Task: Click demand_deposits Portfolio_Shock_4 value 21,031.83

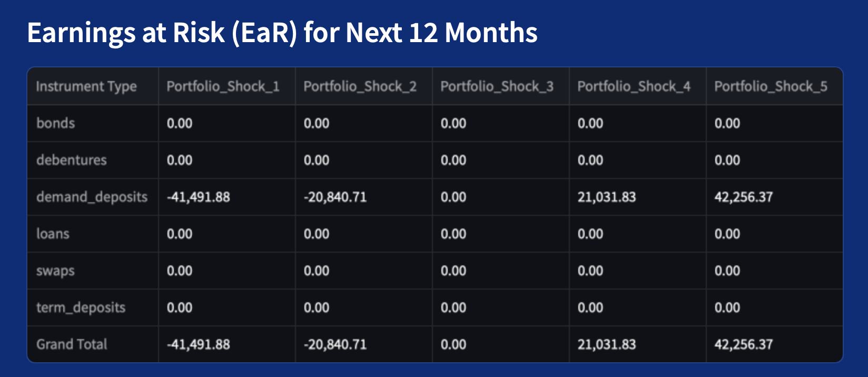Action: (x=607, y=197)
